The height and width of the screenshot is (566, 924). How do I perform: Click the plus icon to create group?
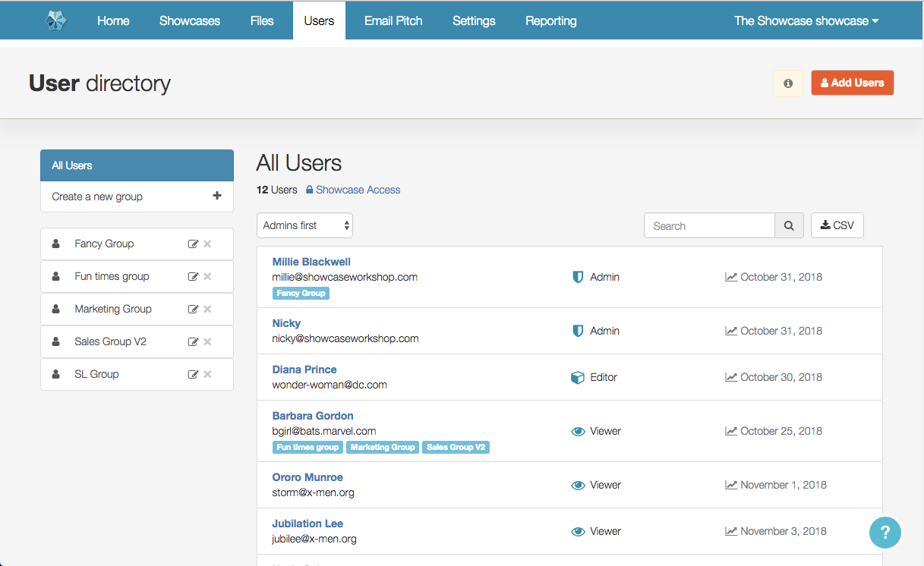pos(217,196)
